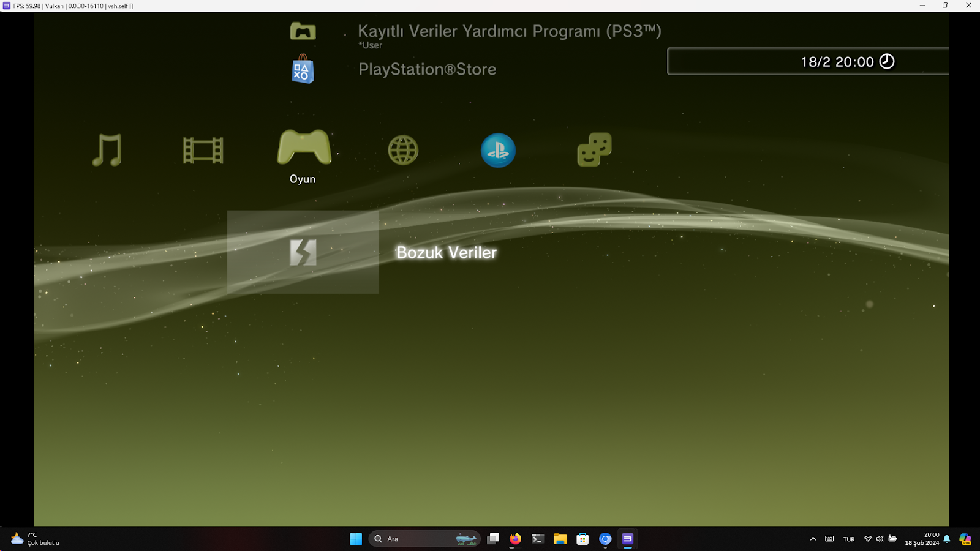Open the Windows Start menu
Screen dimensions: 980x551
coord(356,539)
